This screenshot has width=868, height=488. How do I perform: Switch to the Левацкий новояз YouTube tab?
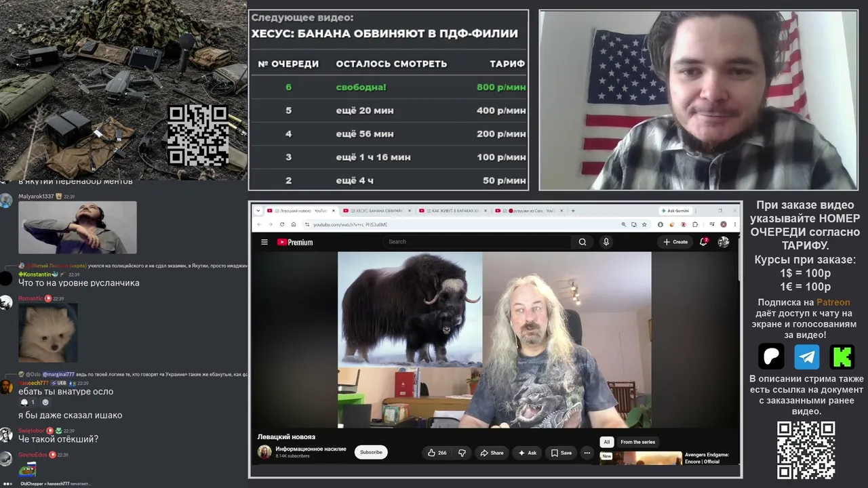(300, 211)
